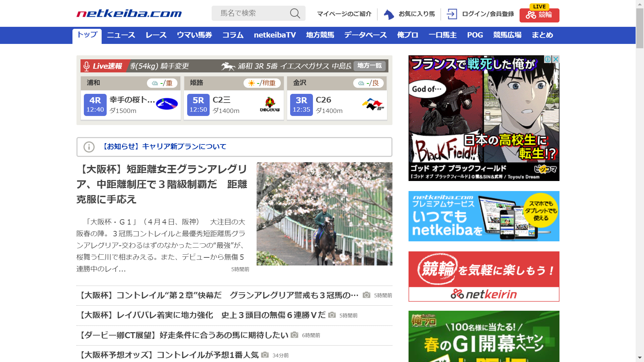This screenshot has width=644, height=362.
Task: Click the login arrow icon
Action: click(452, 14)
